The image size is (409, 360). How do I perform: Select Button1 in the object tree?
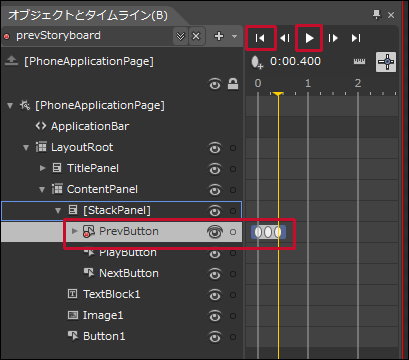(104, 336)
